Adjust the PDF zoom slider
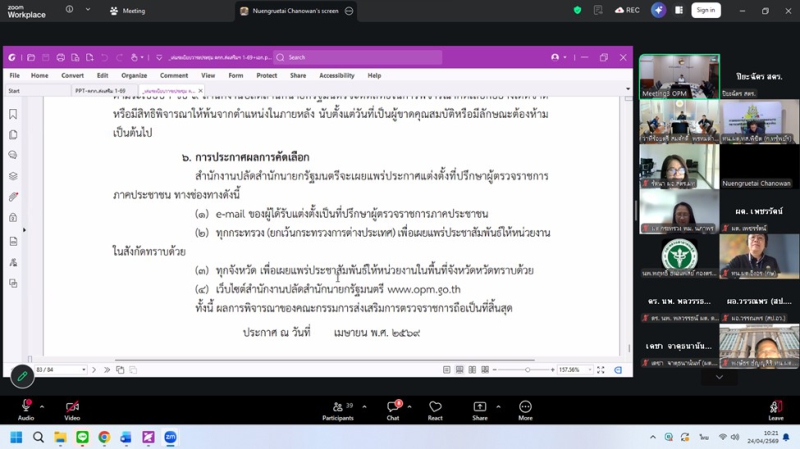 pyautogui.click(x=527, y=370)
